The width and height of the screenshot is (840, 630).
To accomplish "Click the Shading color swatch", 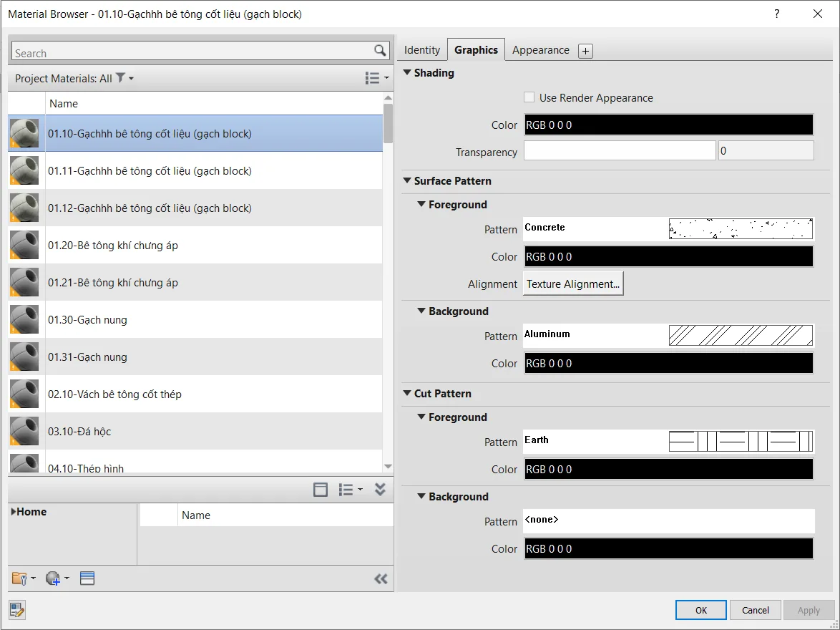I will (x=668, y=125).
